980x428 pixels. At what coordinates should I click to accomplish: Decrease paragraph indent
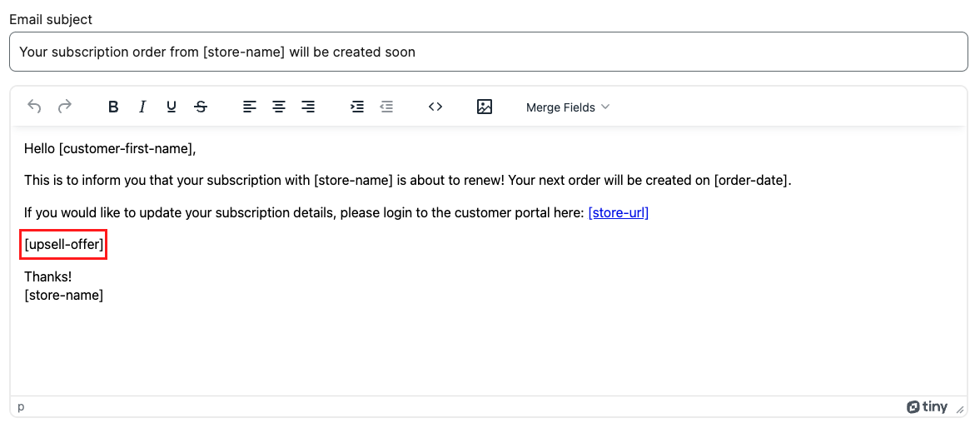tap(386, 107)
